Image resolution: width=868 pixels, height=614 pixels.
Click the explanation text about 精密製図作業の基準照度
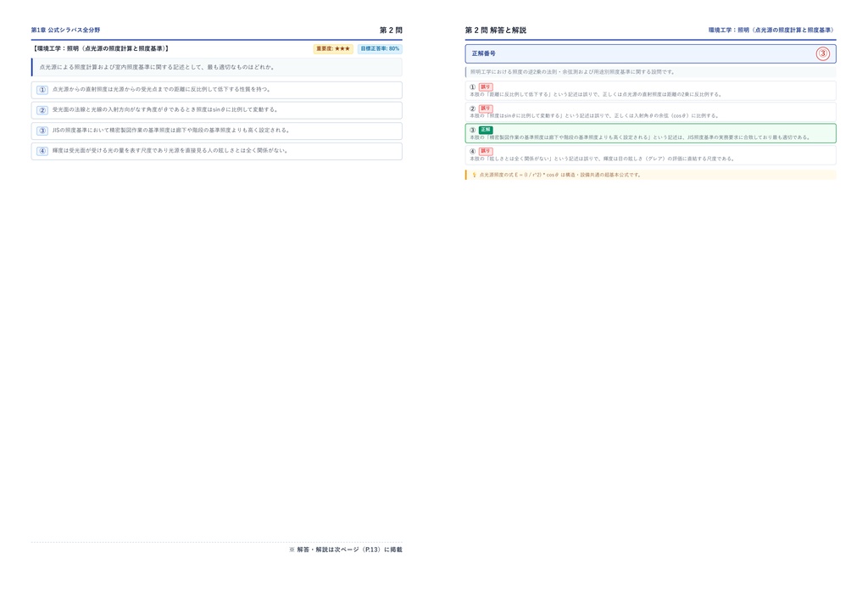coord(640,137)
